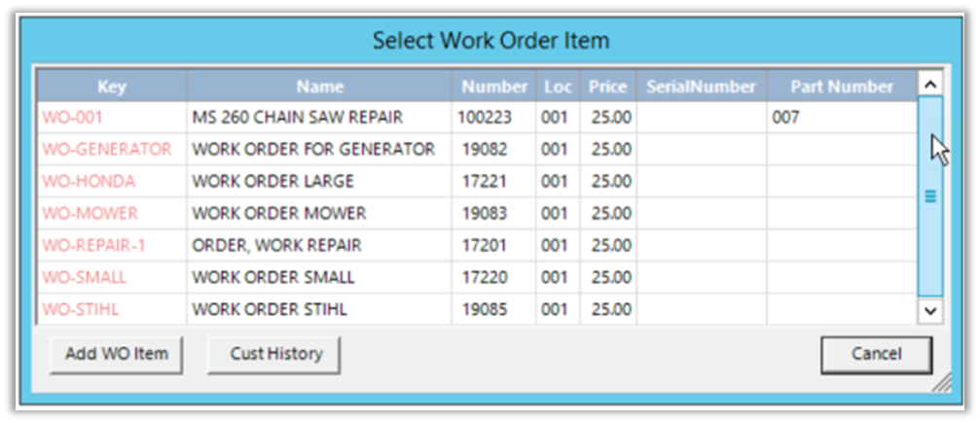
Task: Pick the WO-REPAIR-1 item
Action: click(94, 246)
